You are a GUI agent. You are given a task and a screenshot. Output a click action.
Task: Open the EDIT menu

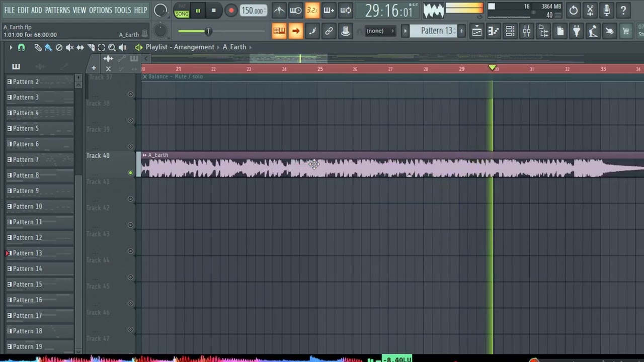pyautogui.click(x=23, y=10)
